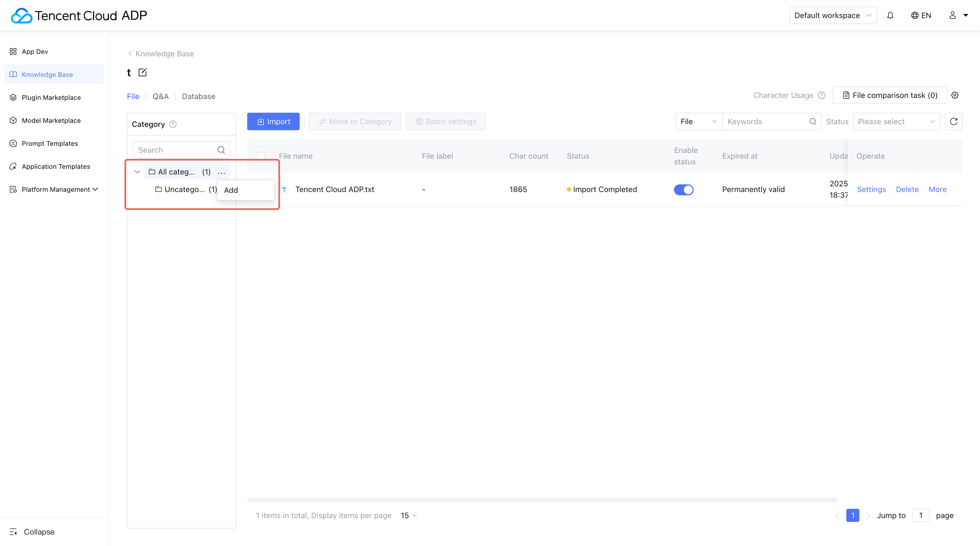
Task: Open the knowledge base settings gear icon
Action: tap(955, 95)
